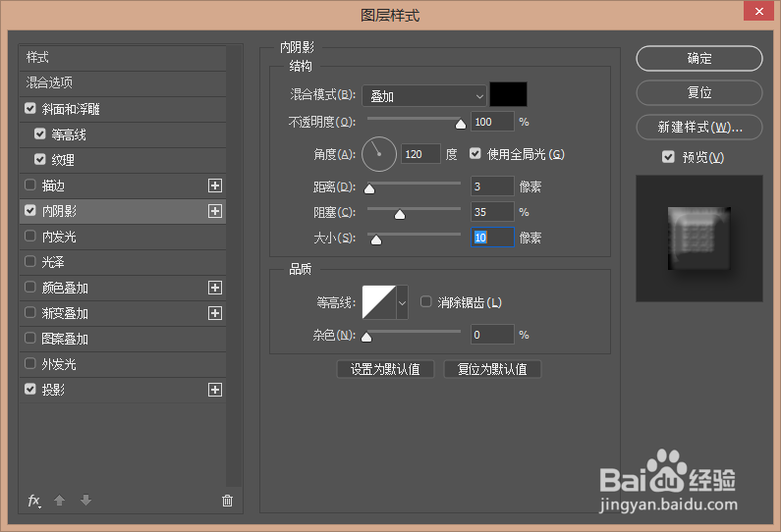Open the contour picker dropdown arrow
781x532 pixels.
tap(403, 302)
